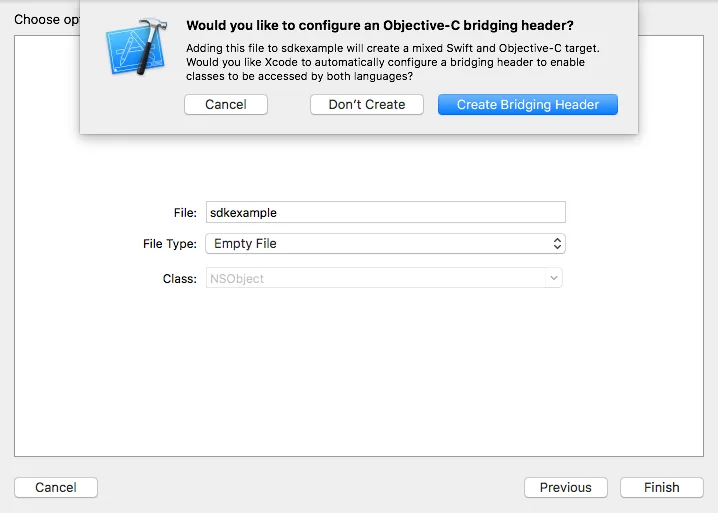Click the File Type up-down arrows
Screen dimensions: 718x513
click(557, 244)
